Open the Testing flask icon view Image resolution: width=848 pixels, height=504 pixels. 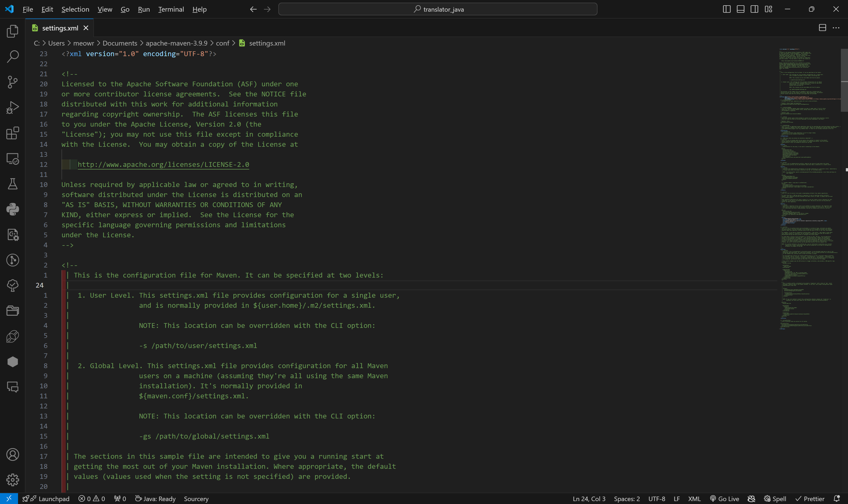(x=12, y=184)
